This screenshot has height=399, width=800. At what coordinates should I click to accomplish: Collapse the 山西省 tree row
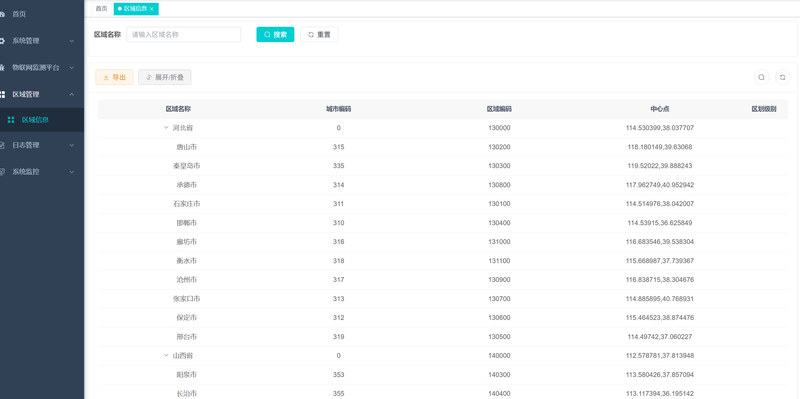[166, 355]
